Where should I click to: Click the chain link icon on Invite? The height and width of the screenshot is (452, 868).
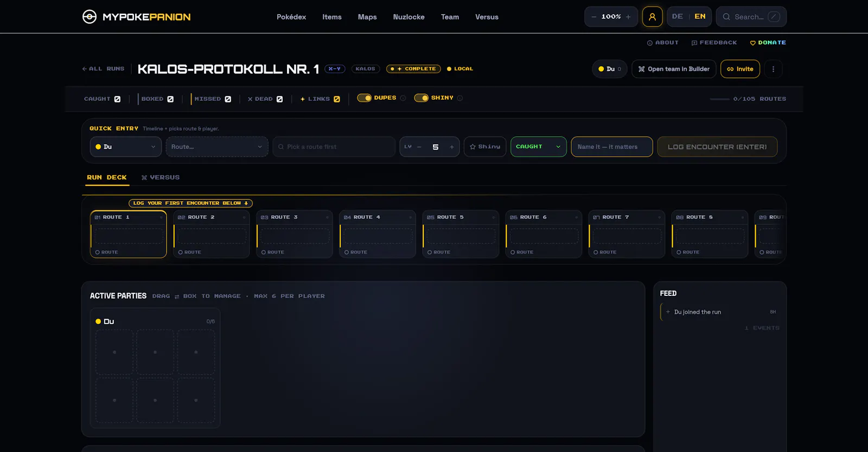click(x=730, y=69)
